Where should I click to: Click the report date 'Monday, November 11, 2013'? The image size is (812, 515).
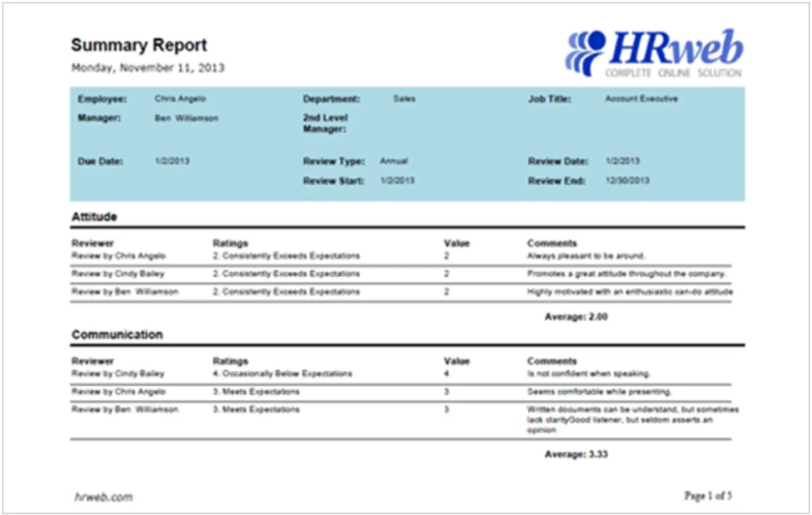[x=148, y=67]
